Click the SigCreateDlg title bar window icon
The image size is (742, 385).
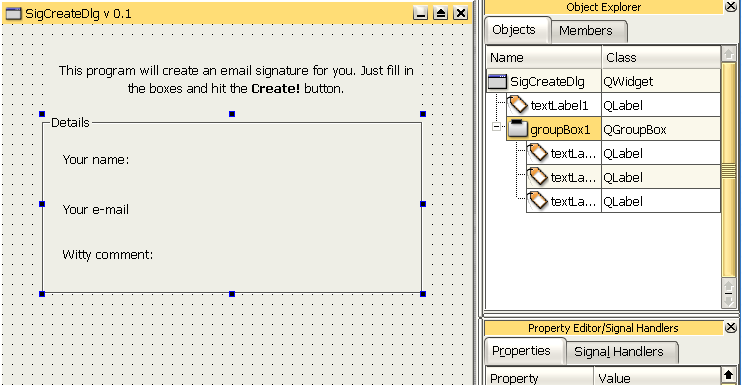[13, 13]
